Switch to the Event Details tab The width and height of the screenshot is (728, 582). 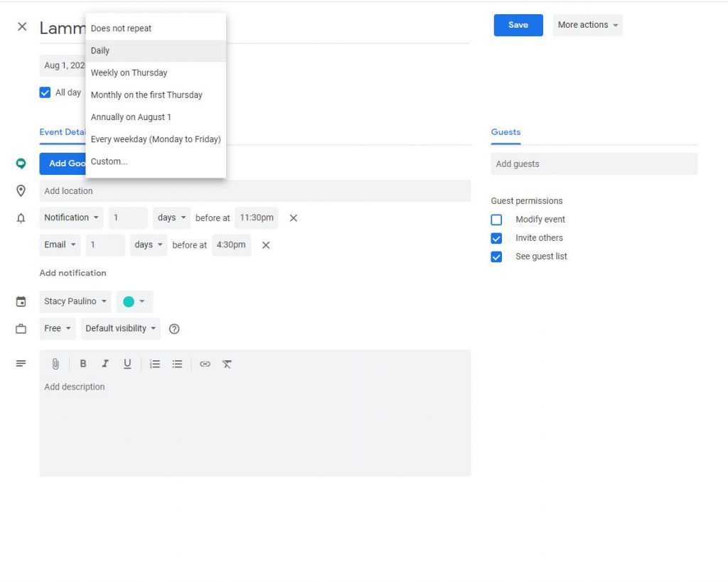(x=63, y=132)
